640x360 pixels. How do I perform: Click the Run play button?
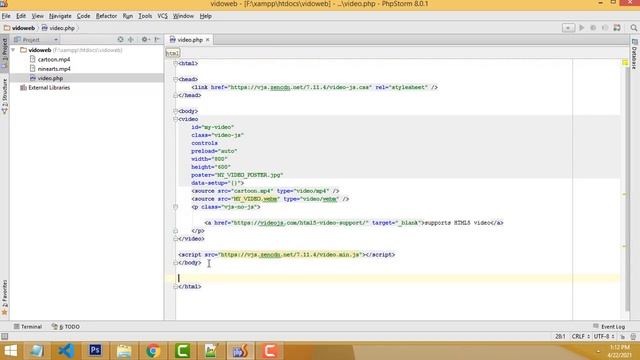582,28
